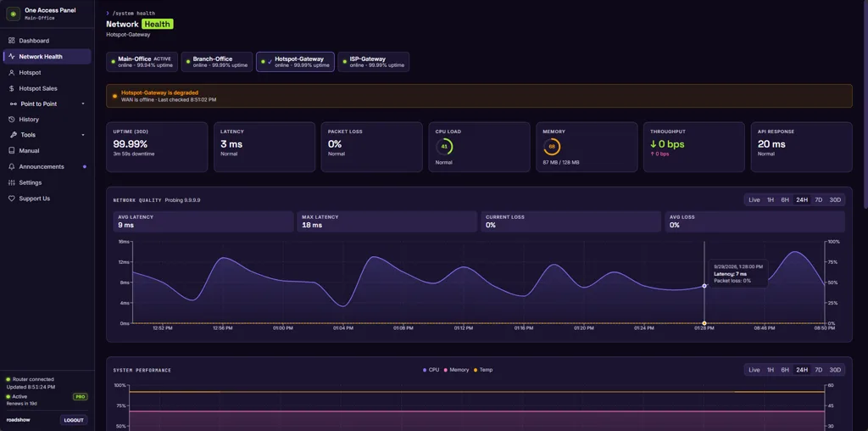Select the Branch-Office router card
Screen dimensions: 868x431
point(217,62)
